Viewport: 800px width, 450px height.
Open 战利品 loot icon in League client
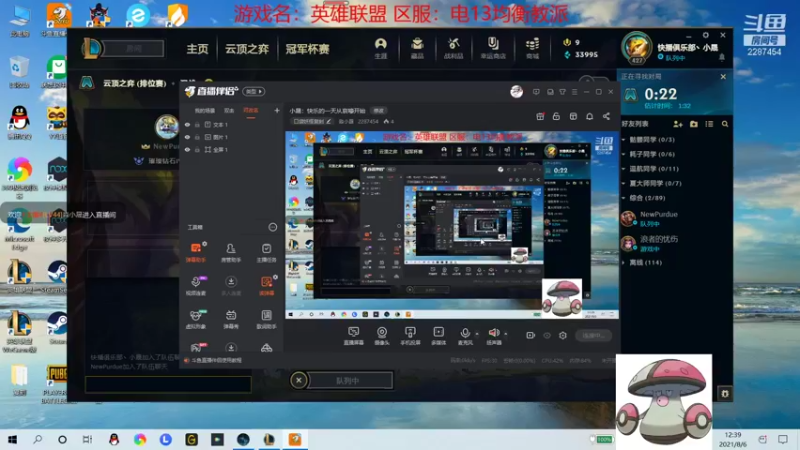click(x=453, y=48)
